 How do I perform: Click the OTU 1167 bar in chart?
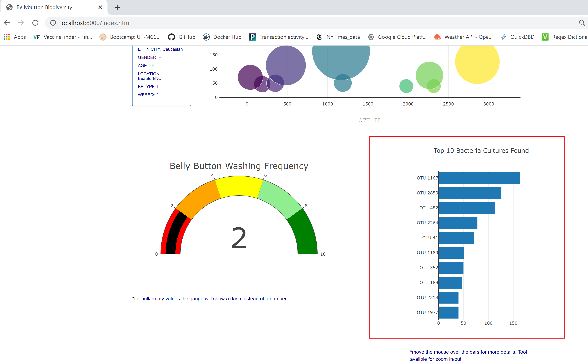click(479, 178)
